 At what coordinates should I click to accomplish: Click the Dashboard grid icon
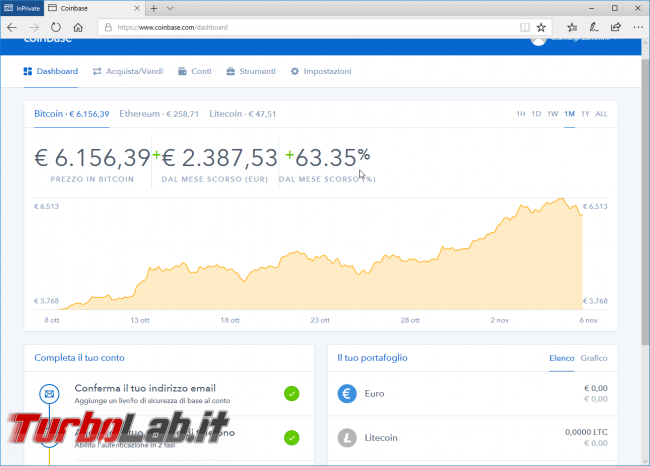(x=28, y=71)
